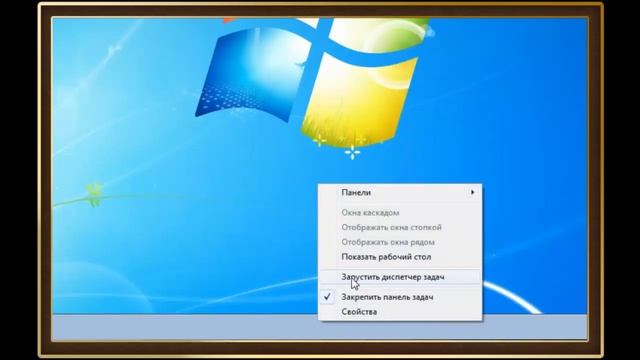This screenshot has height=360, width=640.
Task: Choose Окна каскадом in the context menu
Action: (400, 213)
